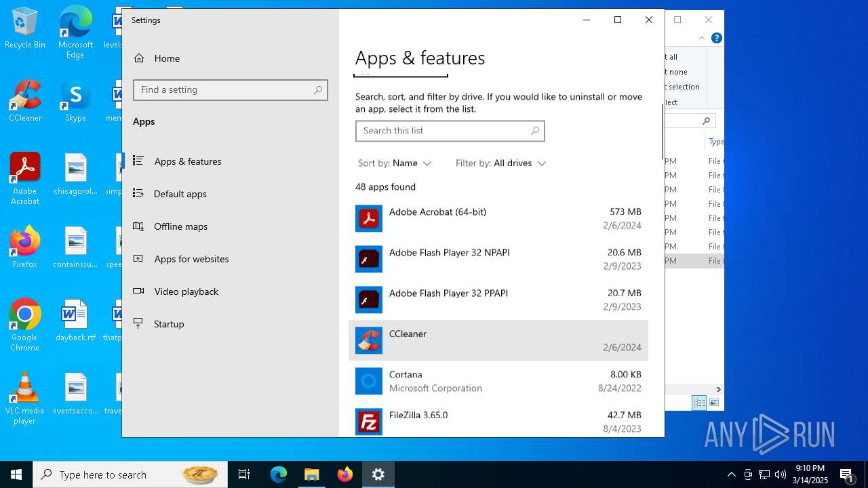
Task: Select FileZilla 3.65.0 app entry
Action: point(498,420)
